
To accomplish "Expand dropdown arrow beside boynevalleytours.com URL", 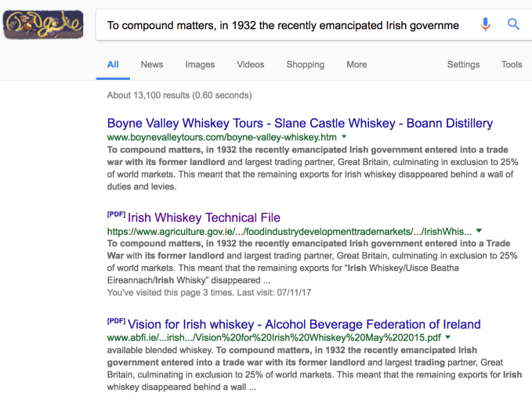I will 344,137.
